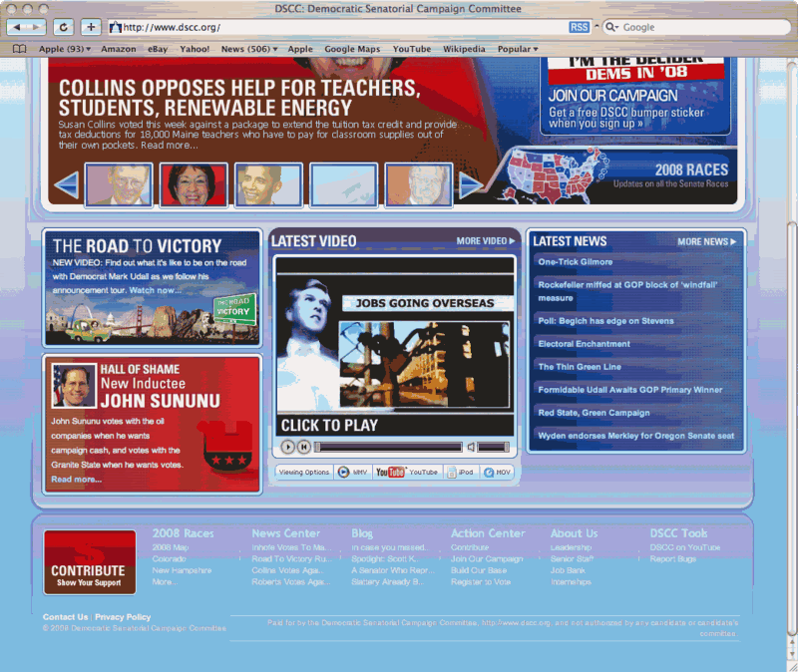Play the video with the play button
Image resolution: width=798 pixels, height=672 pixels.
pos(287,447)
